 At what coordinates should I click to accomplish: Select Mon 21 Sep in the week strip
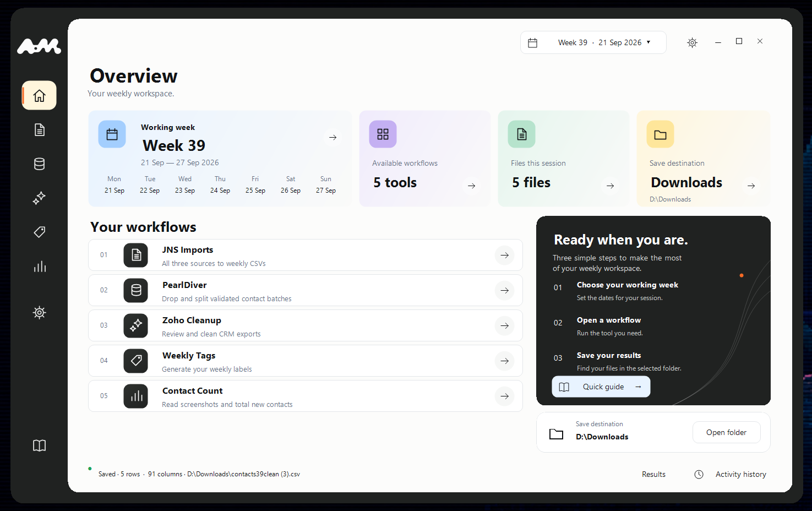(115, 184)
